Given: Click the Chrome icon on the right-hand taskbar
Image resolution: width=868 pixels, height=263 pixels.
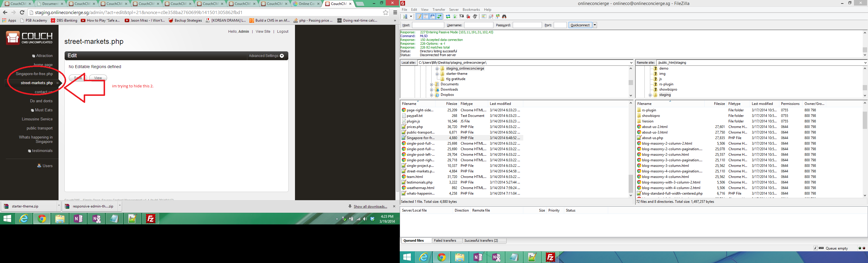Looking at the screenshot, I should pyautogui.click(x=441, y=258).
